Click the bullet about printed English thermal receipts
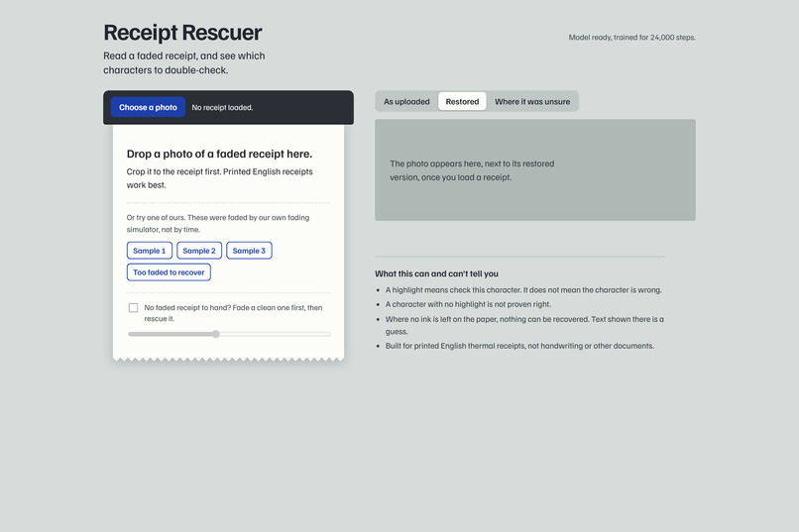The height and width of the screenshot is (532, 799). point(519,346)
